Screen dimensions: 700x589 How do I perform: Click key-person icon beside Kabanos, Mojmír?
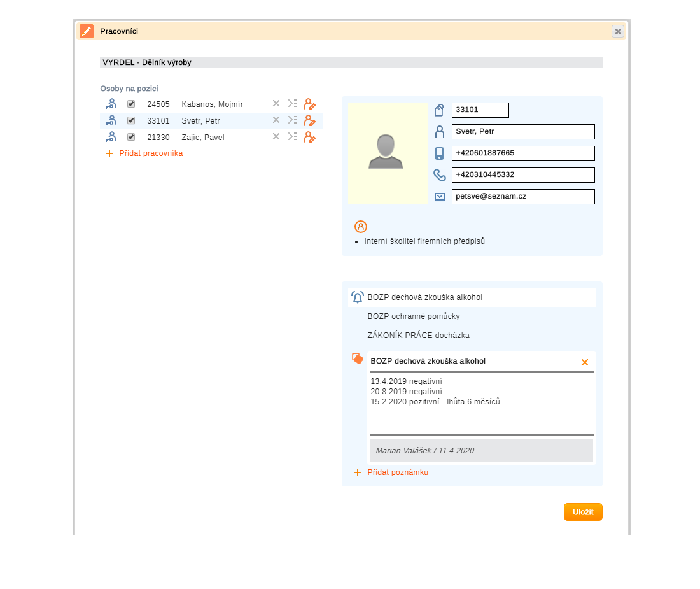coord(111,104)
